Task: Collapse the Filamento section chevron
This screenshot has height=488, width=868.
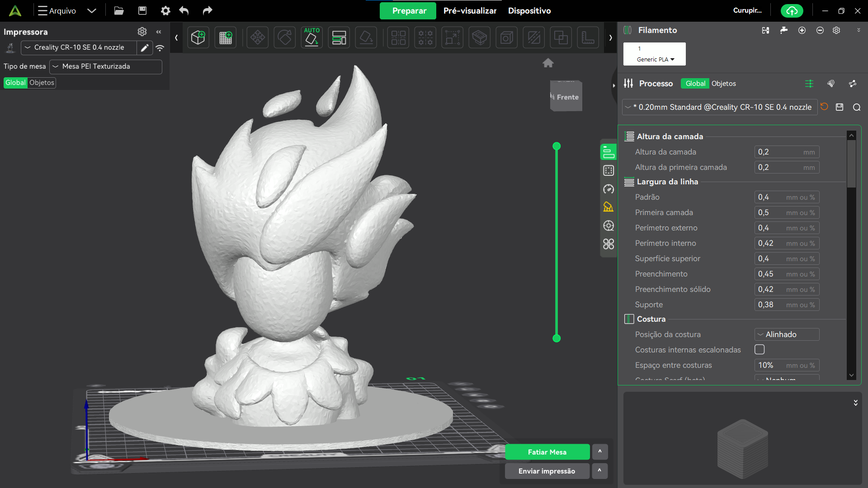Action: click(x=859, y=30)
